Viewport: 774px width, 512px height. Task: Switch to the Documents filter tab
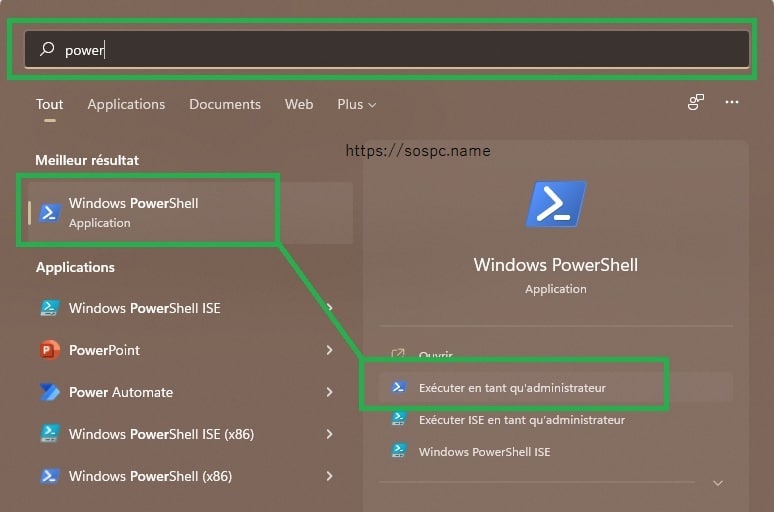tap(225, 105)
